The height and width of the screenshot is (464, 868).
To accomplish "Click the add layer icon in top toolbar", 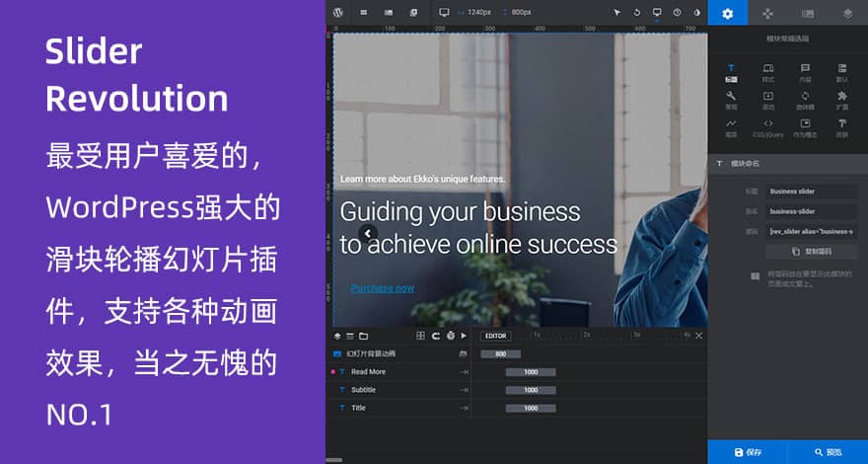I will [x=413, y=12].
